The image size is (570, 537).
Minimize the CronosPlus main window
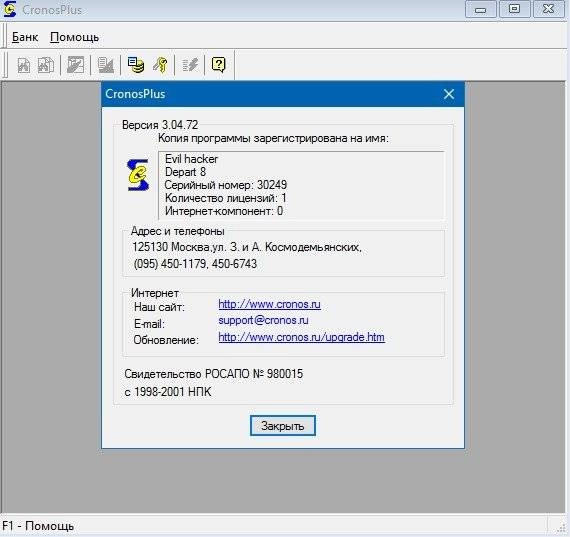pyautogui.click(x=480, y=9)
